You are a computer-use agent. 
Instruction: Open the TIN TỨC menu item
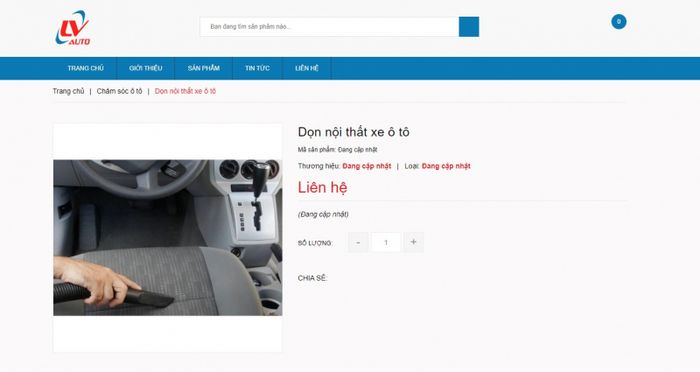[x=257, y=68]
